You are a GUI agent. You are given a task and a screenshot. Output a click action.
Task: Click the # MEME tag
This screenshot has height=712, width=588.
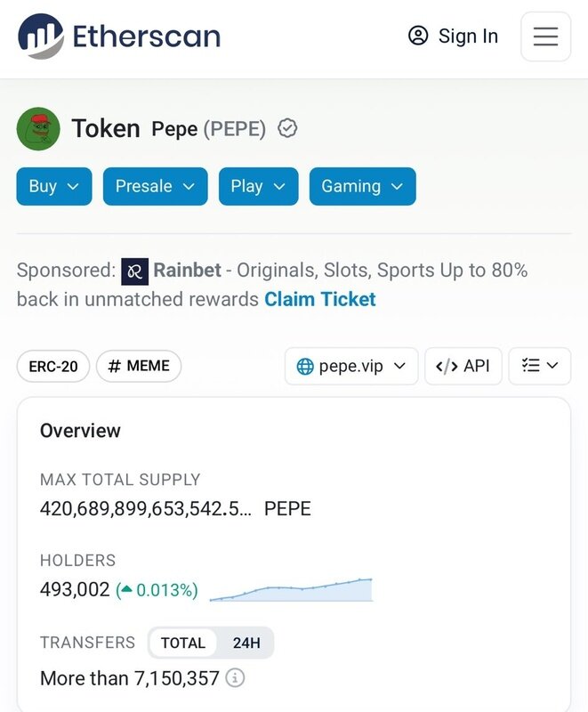pyautogui.click(x=139, y=366)
